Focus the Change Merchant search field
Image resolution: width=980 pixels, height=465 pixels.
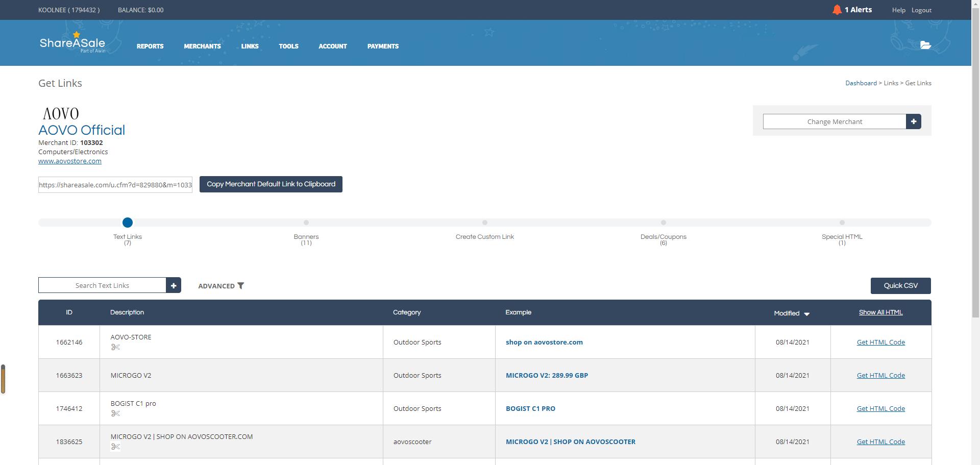pos(835,121)
